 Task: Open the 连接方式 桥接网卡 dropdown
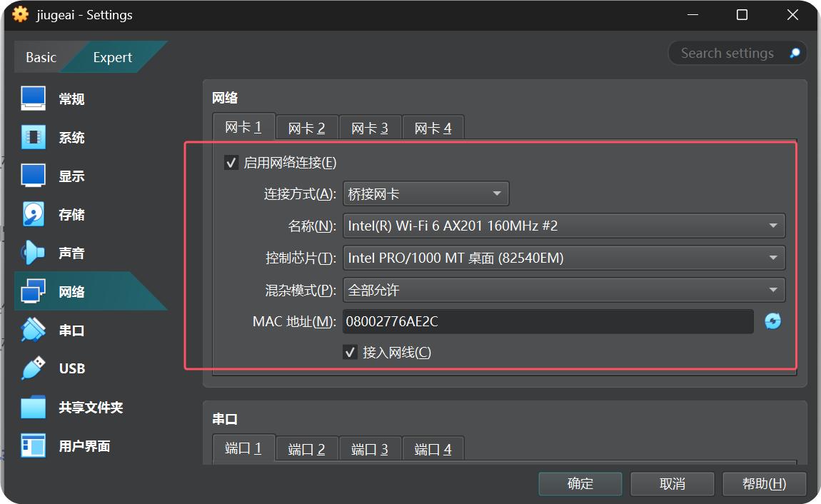tap(425, 194)
